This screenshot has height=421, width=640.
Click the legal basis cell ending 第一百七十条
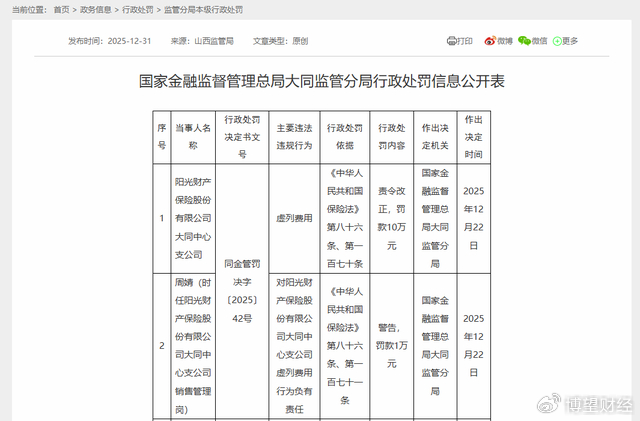click(345, 218)
